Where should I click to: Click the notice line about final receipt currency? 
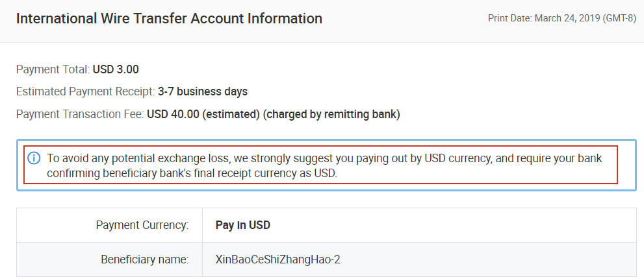(x=192, y=173)
